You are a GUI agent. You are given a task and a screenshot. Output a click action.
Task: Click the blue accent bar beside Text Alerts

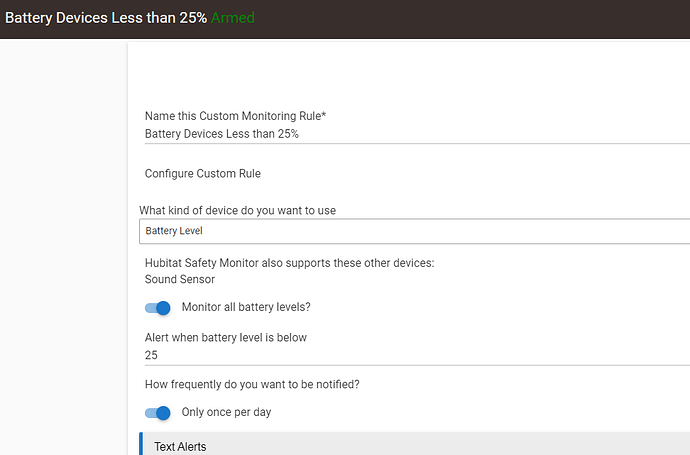[x=142, y=444]
